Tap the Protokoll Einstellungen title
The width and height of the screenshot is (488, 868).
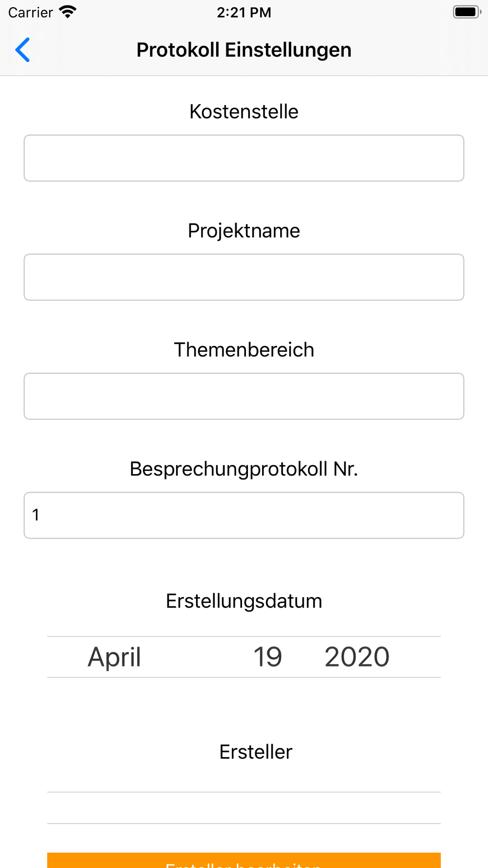point(244,50)
